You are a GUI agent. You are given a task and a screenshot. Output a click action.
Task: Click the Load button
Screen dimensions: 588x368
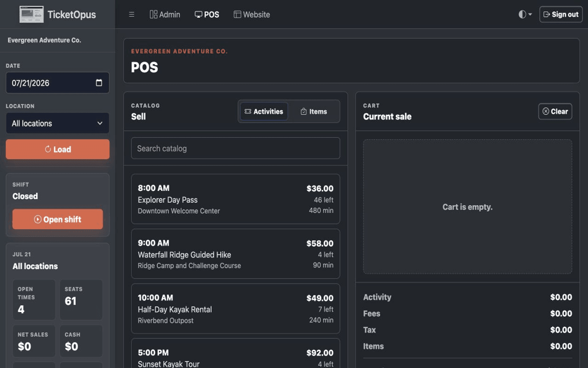click(57, 149)
